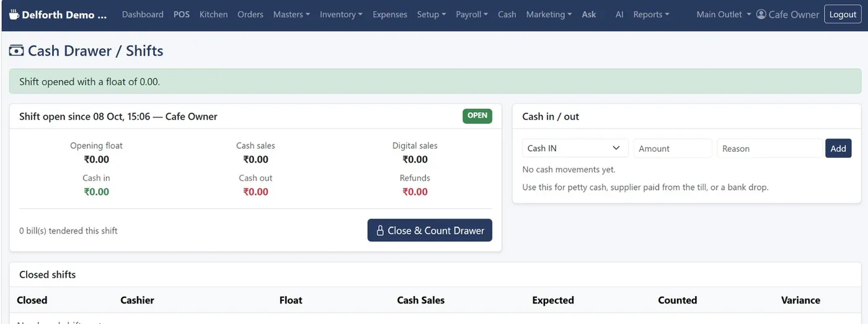
Task: Click the Variance column header
Action: pos(800,300)
